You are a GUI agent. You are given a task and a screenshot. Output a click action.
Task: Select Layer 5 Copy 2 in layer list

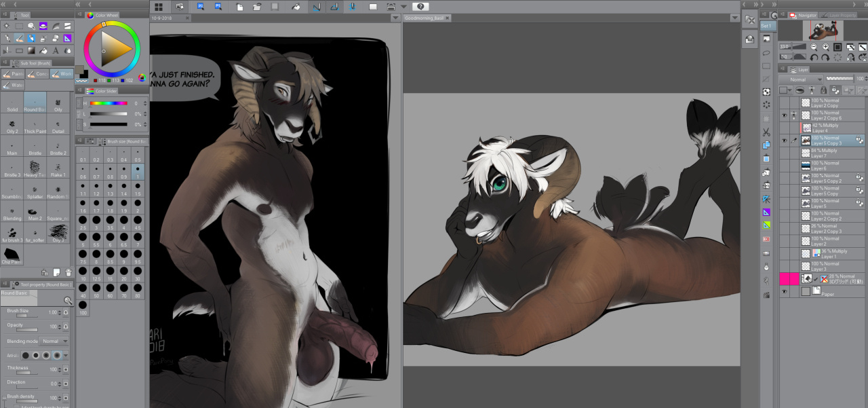pyautogui.click(x=831, y=178)
